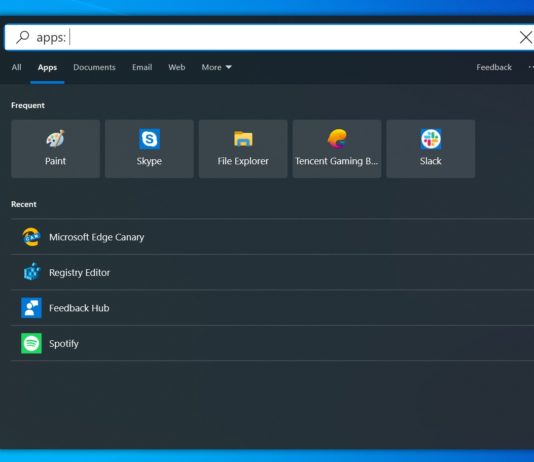
Task: Click the Spotify icon
Action: (x=31, y=343)
